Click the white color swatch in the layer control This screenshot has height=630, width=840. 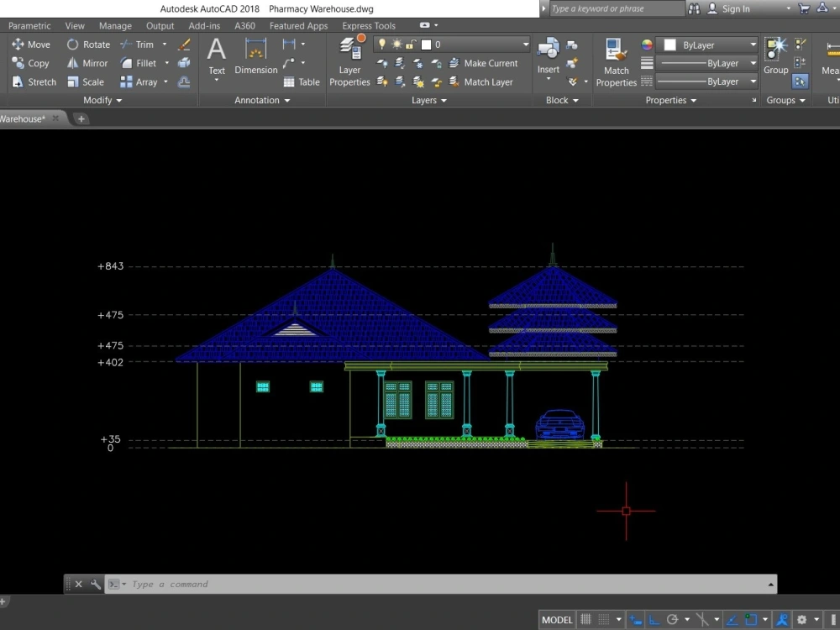pos(427,45)
